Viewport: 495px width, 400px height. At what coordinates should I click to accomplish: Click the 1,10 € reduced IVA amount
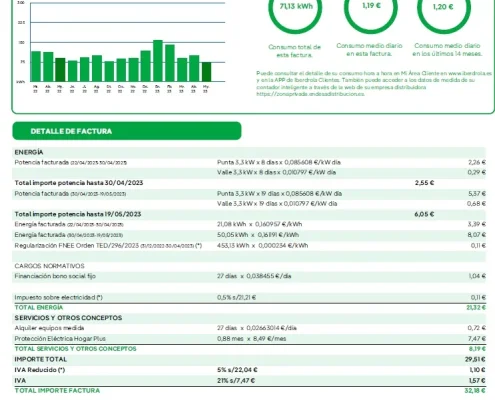pos(477,370)
